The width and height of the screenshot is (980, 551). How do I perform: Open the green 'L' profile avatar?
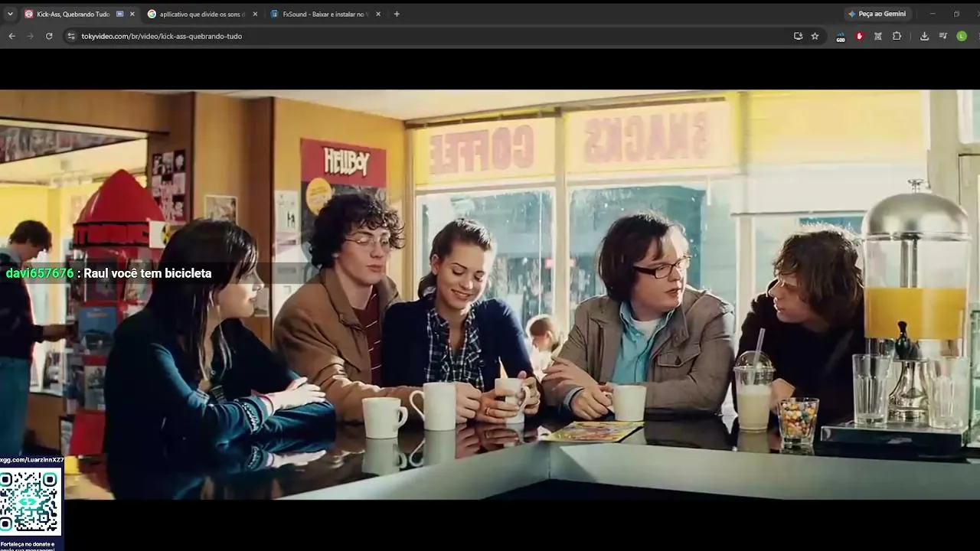[x=962, y=36]
